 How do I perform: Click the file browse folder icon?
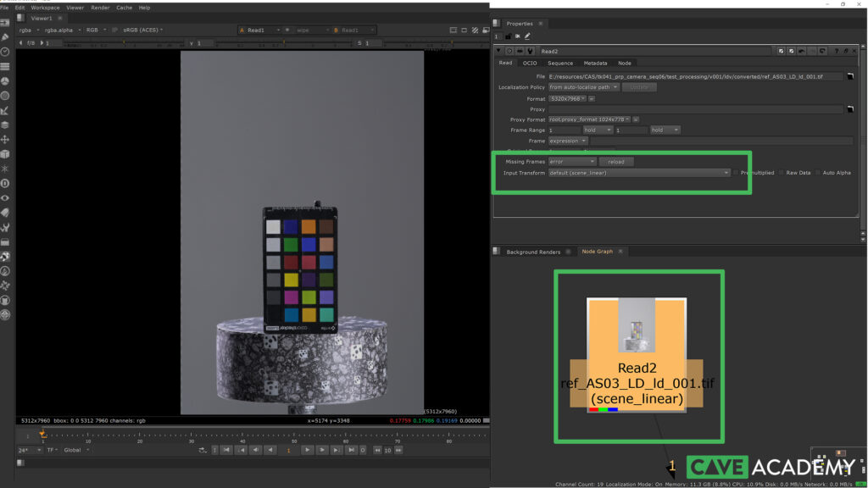[849, 76]
